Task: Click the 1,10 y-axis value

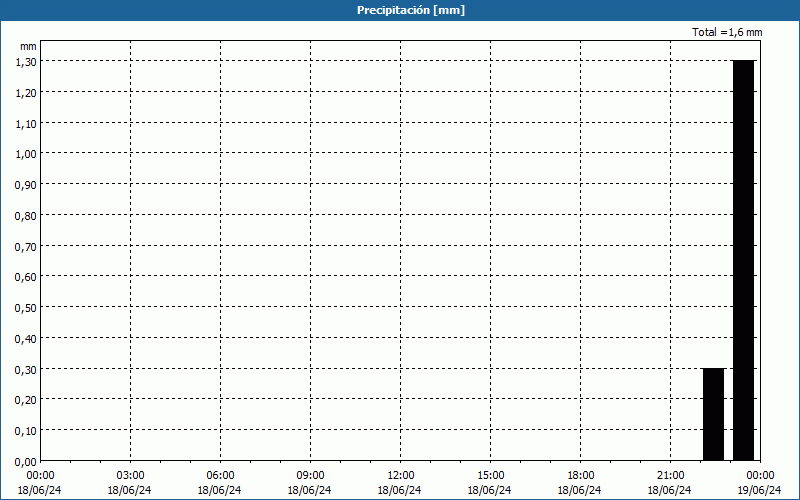Action: (26, 123)
